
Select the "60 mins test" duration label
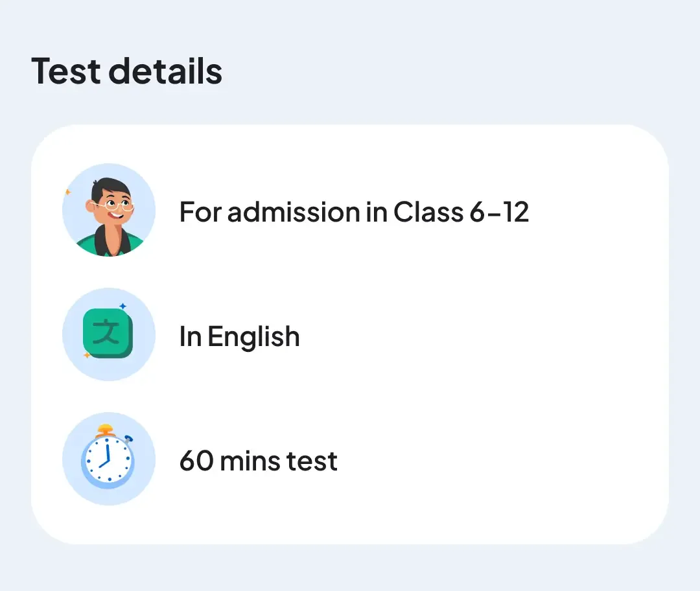pos(258,461)
